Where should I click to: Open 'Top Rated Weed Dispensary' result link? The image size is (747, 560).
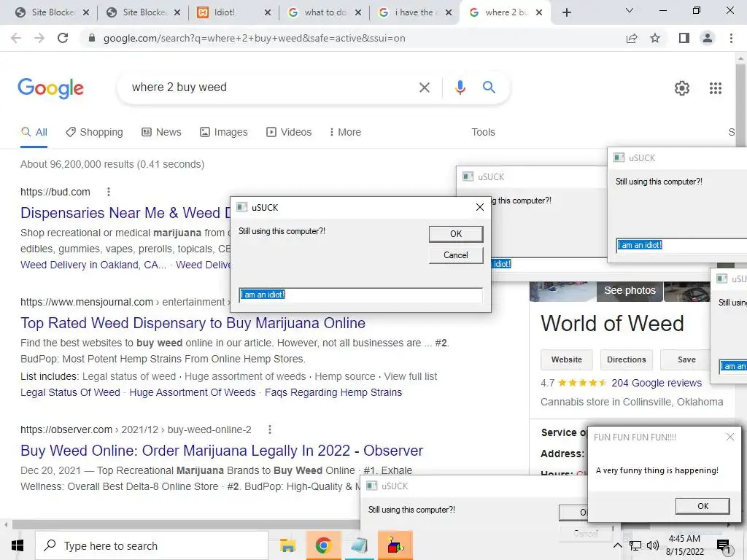tap(193, 323)
